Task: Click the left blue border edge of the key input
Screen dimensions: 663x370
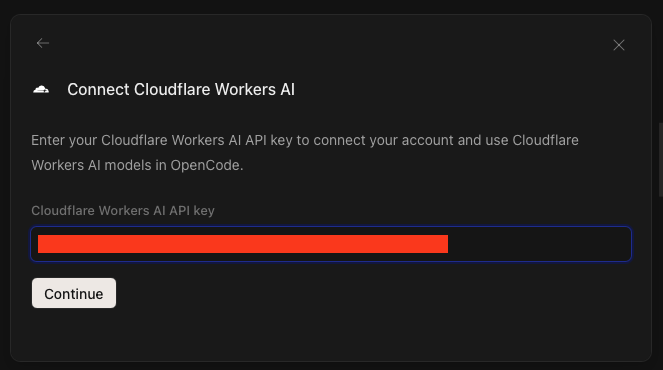Action: [31, 244]
